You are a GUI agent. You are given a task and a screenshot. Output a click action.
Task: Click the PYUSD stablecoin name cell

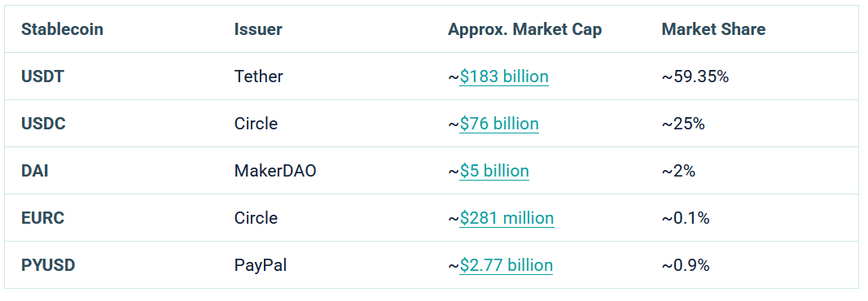48,265
